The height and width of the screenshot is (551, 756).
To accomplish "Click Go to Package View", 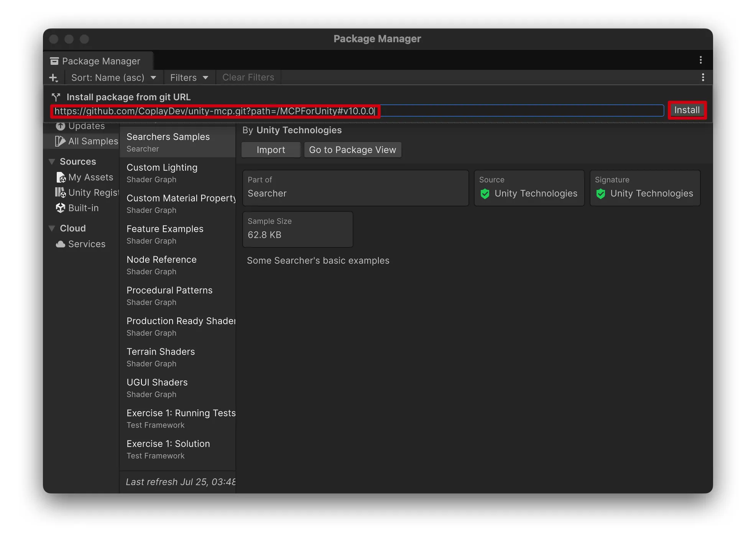I will (353, 150).
